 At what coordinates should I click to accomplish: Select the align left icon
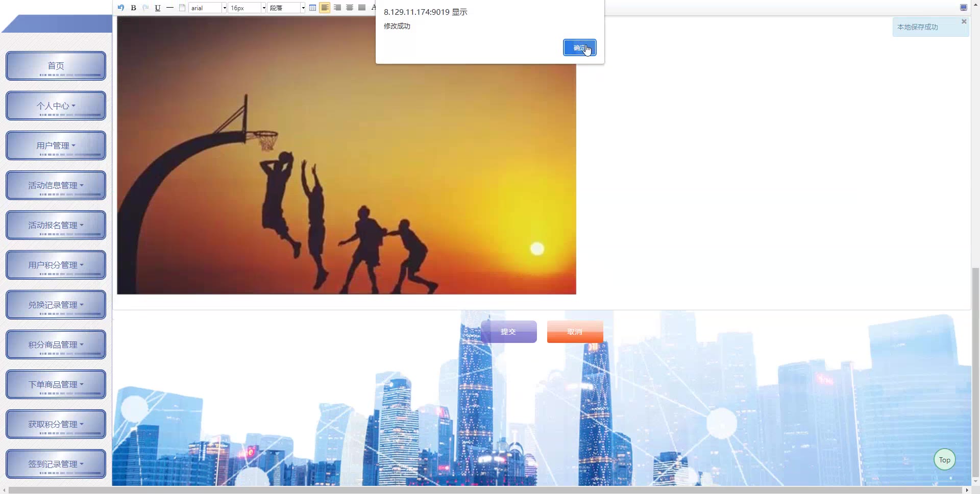[325, 8]
